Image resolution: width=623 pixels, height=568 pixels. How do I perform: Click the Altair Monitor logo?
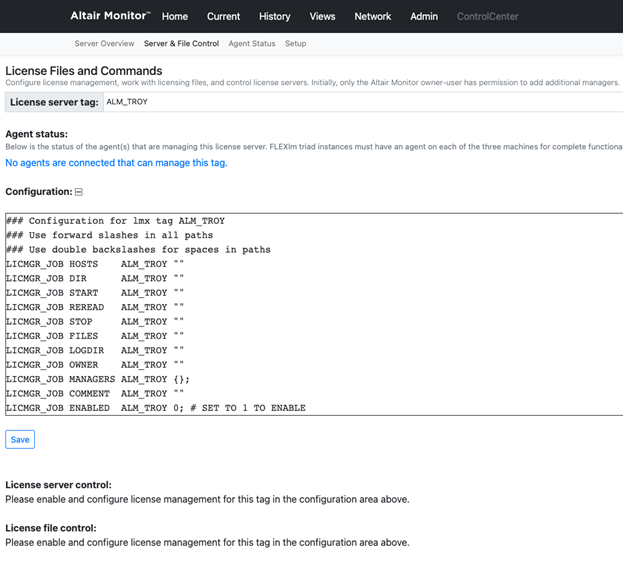(110, 16)
